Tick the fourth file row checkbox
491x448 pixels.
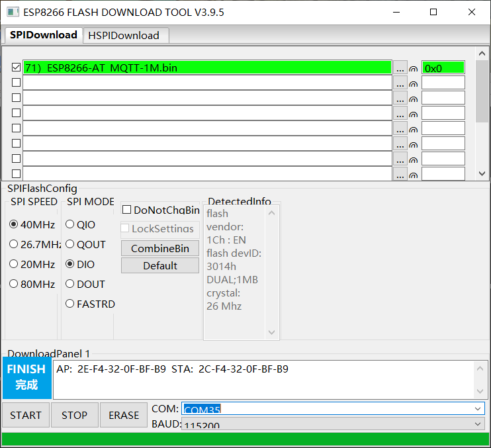coord(16,113)
